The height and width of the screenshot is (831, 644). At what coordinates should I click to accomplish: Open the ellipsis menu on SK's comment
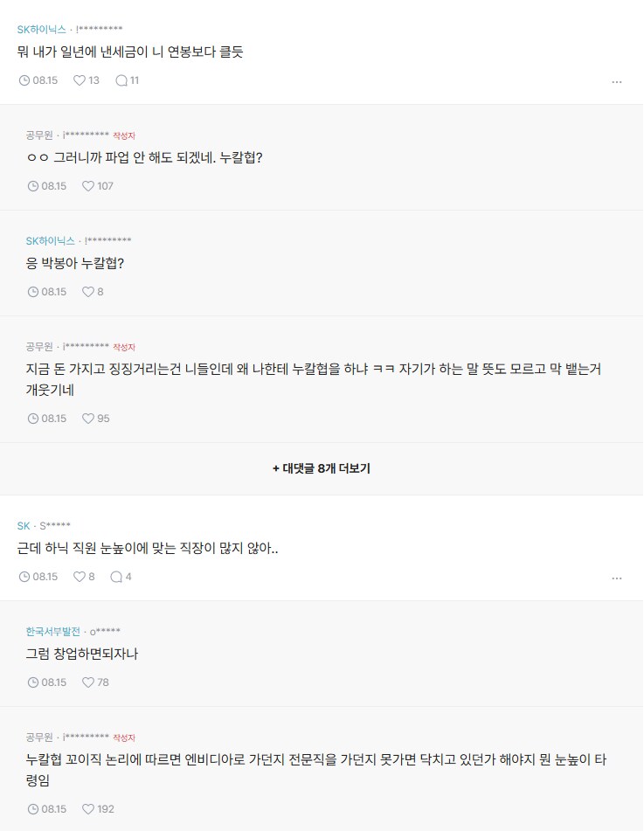tap(618, 577)
